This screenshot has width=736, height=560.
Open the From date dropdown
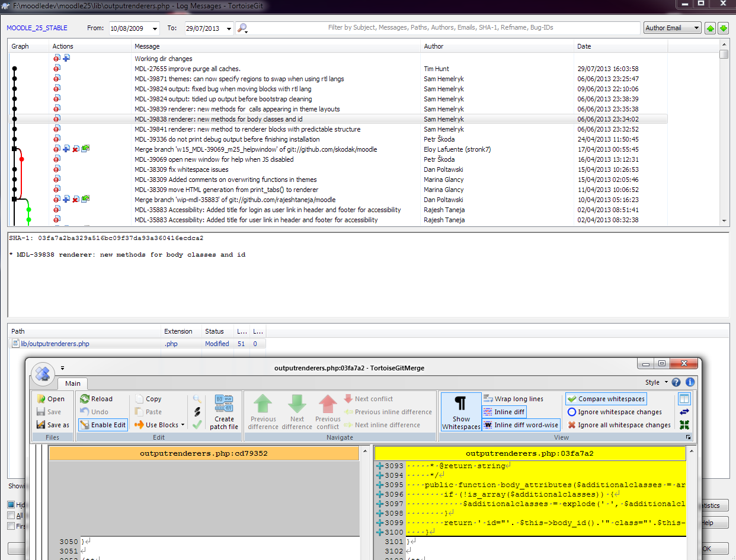(x=155, y=28)
